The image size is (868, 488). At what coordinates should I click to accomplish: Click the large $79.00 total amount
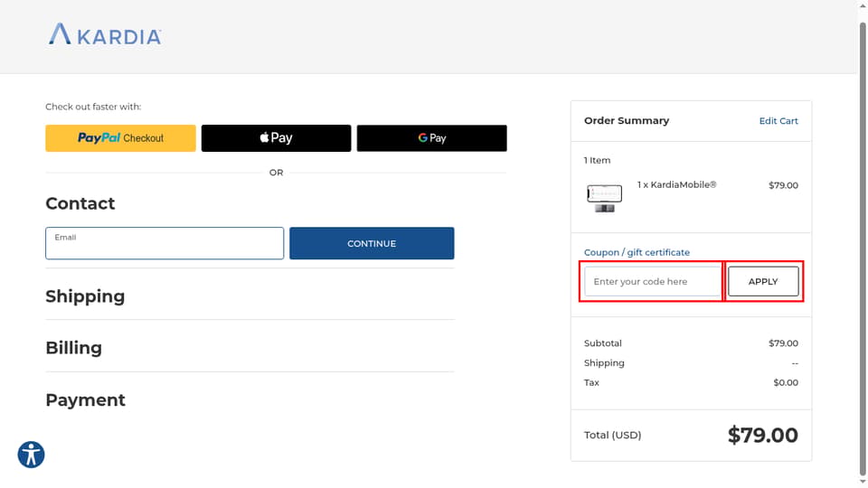click(763, 436)
